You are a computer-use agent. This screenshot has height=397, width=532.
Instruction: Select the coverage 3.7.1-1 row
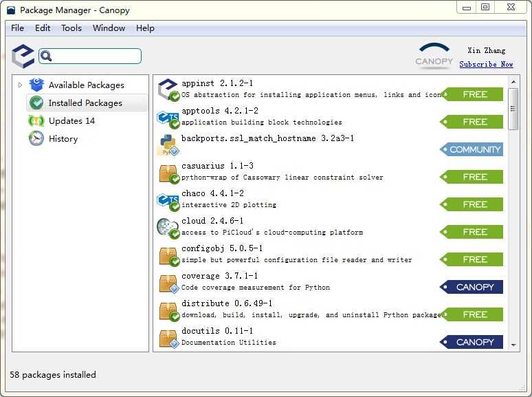tap(331, 282)
